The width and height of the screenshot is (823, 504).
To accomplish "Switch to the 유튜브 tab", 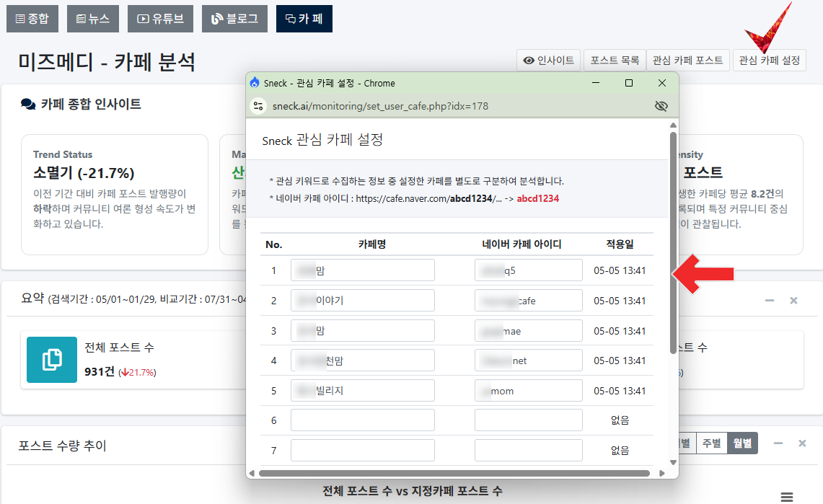I will click(160, 19).
